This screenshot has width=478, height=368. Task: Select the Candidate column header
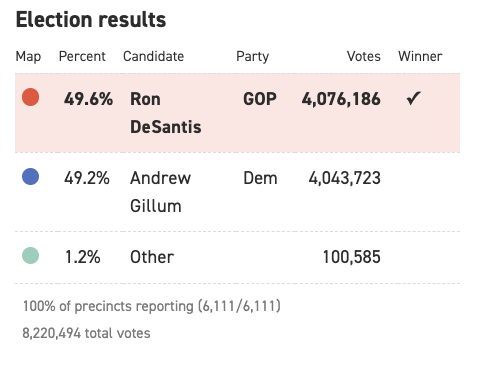pos(153,56)
